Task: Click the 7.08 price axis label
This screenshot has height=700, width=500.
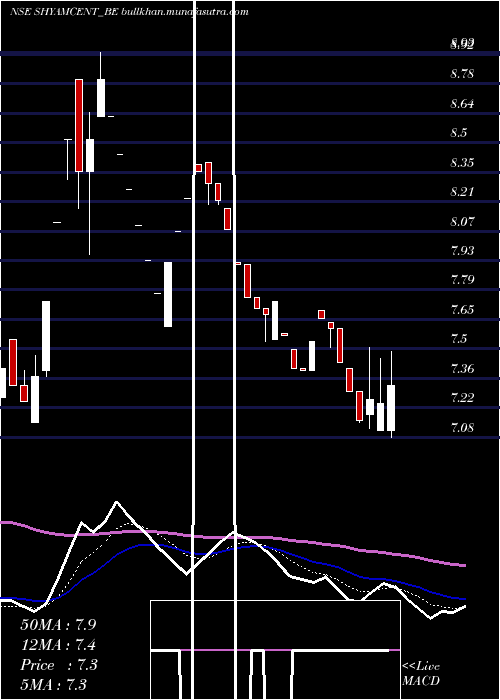Action: point(462,427)
